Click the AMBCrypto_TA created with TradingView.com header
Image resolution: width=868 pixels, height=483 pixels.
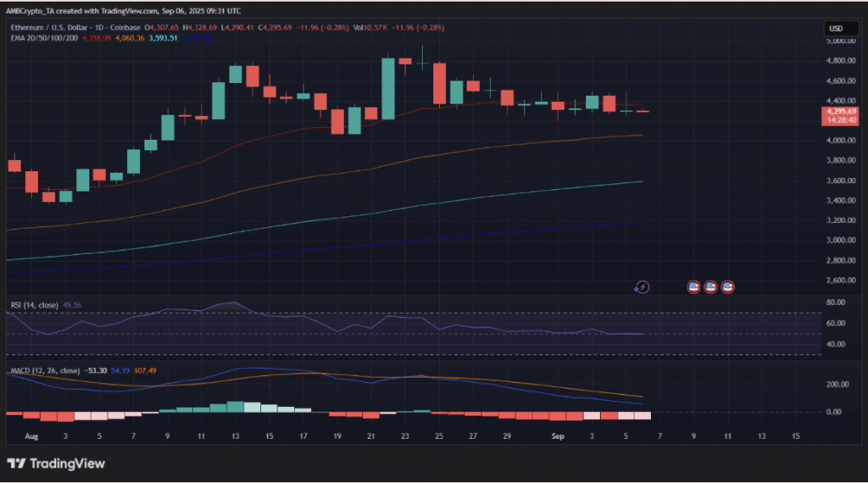[123, 11]
